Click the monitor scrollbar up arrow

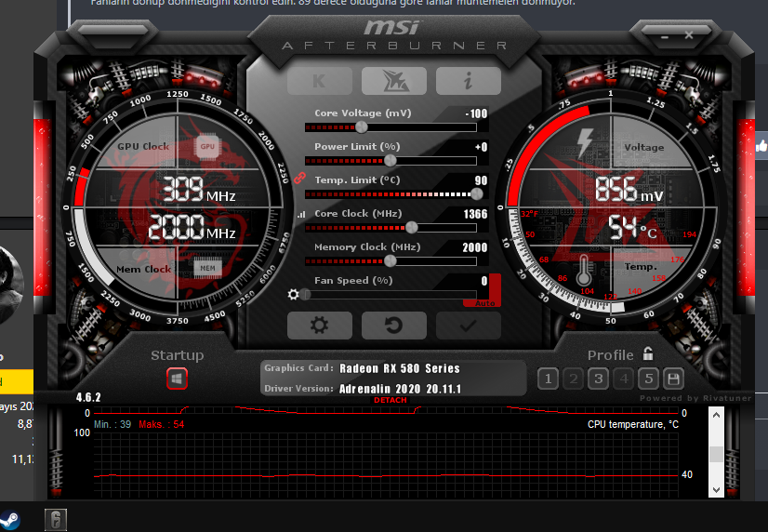(x=716, y=415)
